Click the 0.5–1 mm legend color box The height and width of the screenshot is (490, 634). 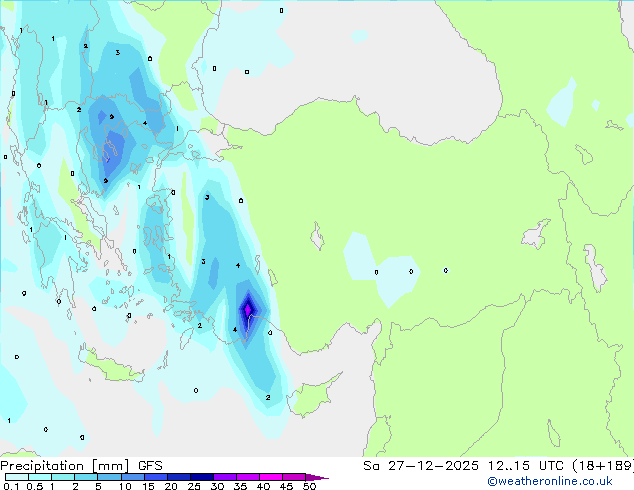(40, 477)
